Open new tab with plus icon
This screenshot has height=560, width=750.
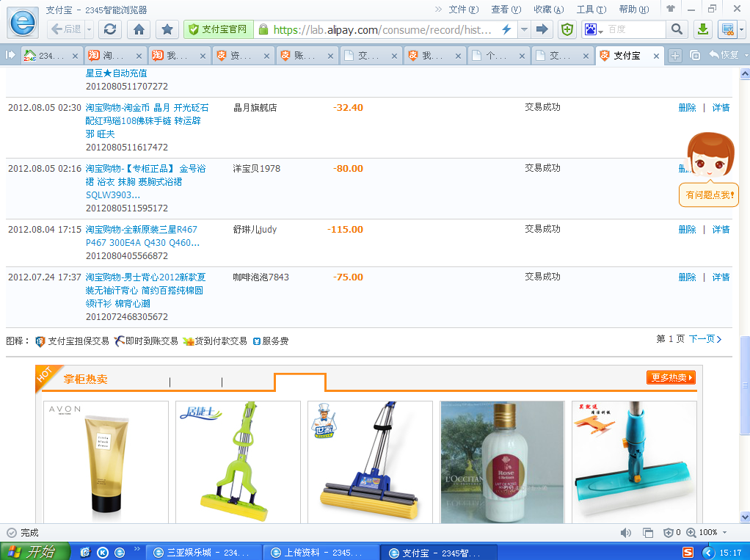(x=675, y=56)
